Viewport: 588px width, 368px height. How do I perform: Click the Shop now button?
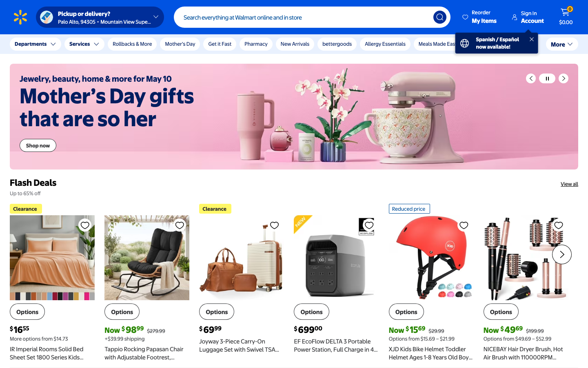[38, 145]
